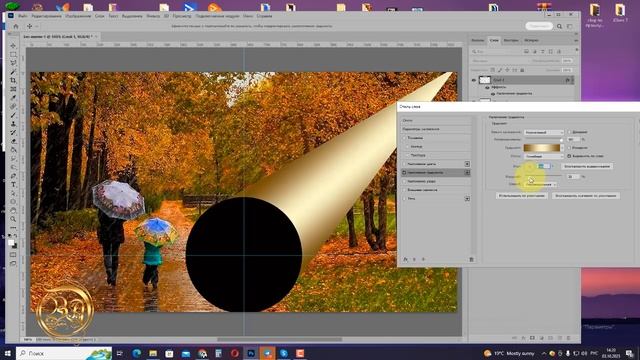
Task: Enable the Тень checkbox
Action: [x=404, y=199]
